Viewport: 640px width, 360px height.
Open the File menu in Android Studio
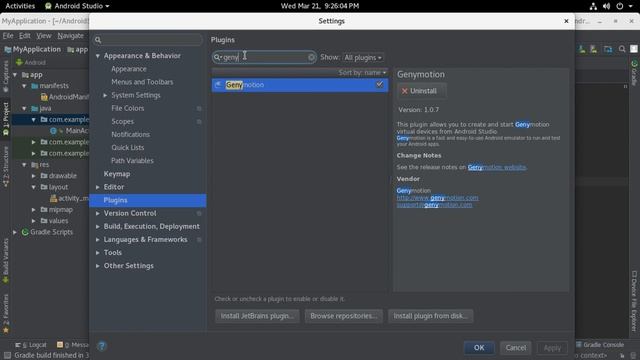pyautogui.click(x=8, y=36)
